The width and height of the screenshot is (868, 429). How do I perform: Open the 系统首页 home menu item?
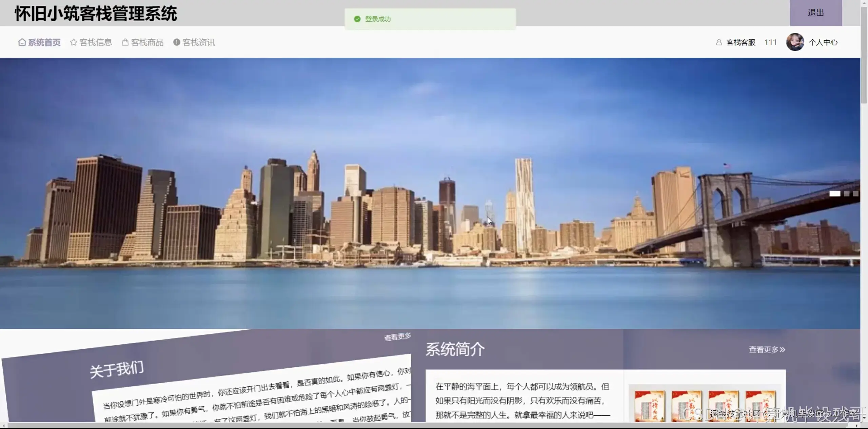(x=39, y=42)
